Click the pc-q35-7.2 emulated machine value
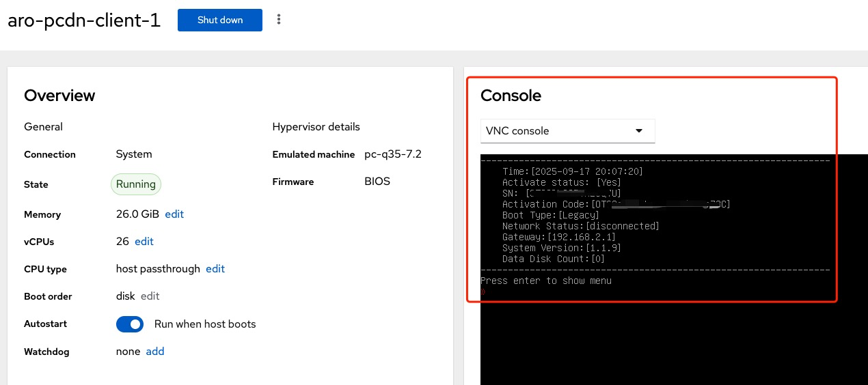 [x=393, y=154]
